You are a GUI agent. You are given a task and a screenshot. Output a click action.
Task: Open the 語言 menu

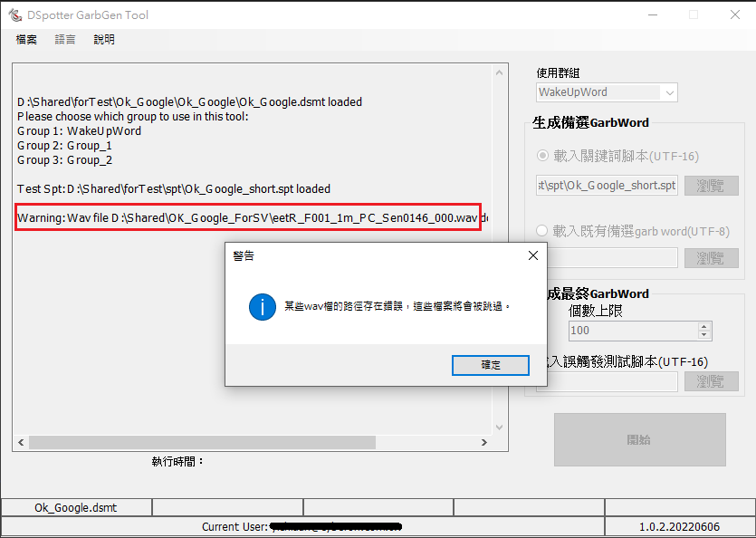(65, 40)
